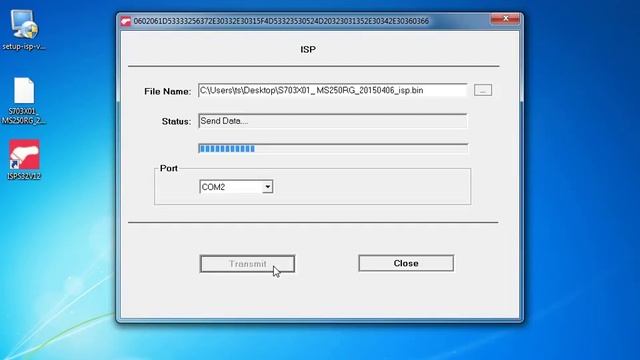Click the ISP heading text
This screenshot has width=640, height=360.
coord(308,49)
